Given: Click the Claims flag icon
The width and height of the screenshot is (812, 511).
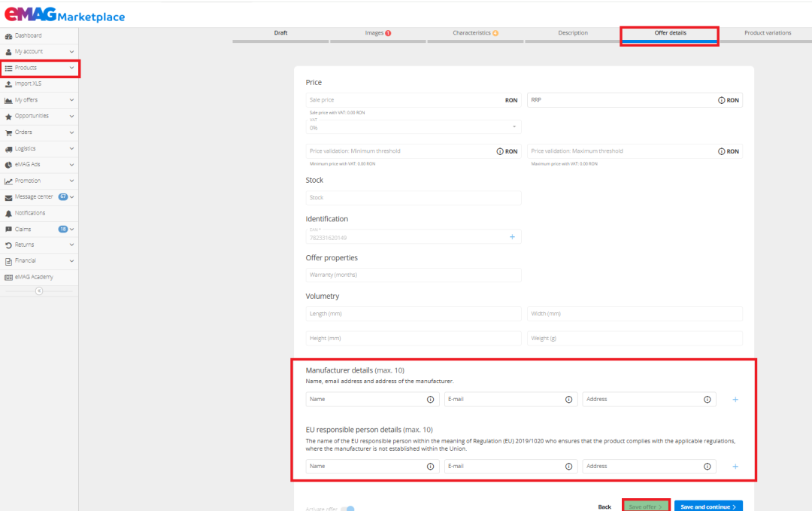Looking at the screenshot, I should pos(8,229).
